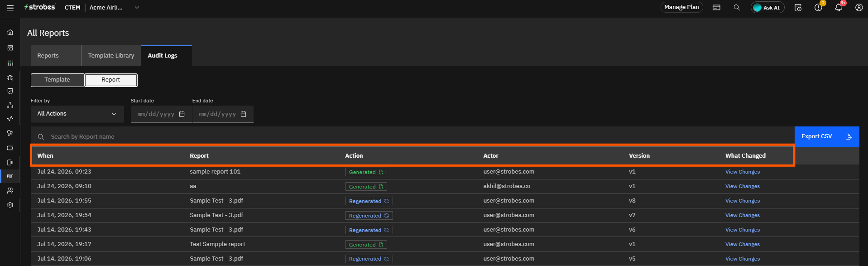Click the Start date mm/dd/yyyy field
Screen dimensions: 868x266
point(161,114)
